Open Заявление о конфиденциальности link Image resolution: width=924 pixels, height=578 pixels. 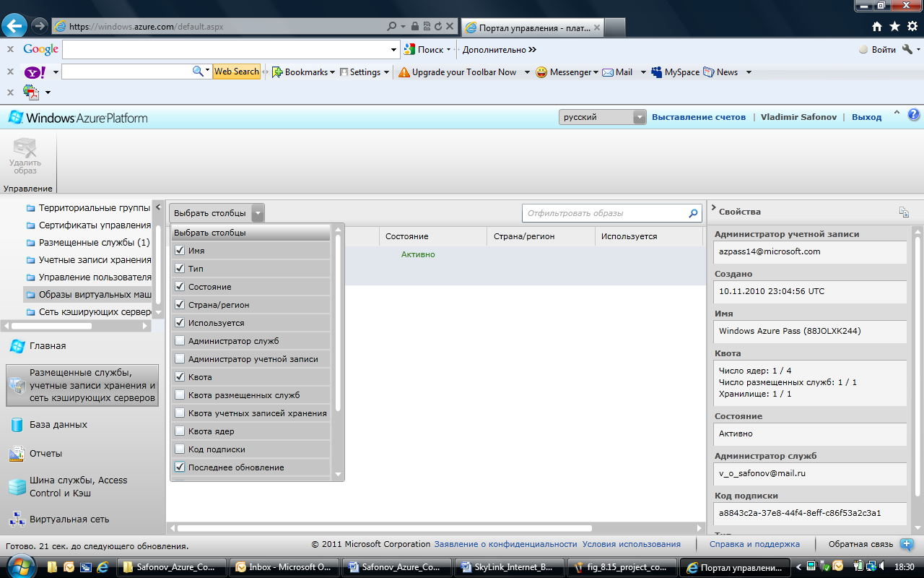(505, 544)
